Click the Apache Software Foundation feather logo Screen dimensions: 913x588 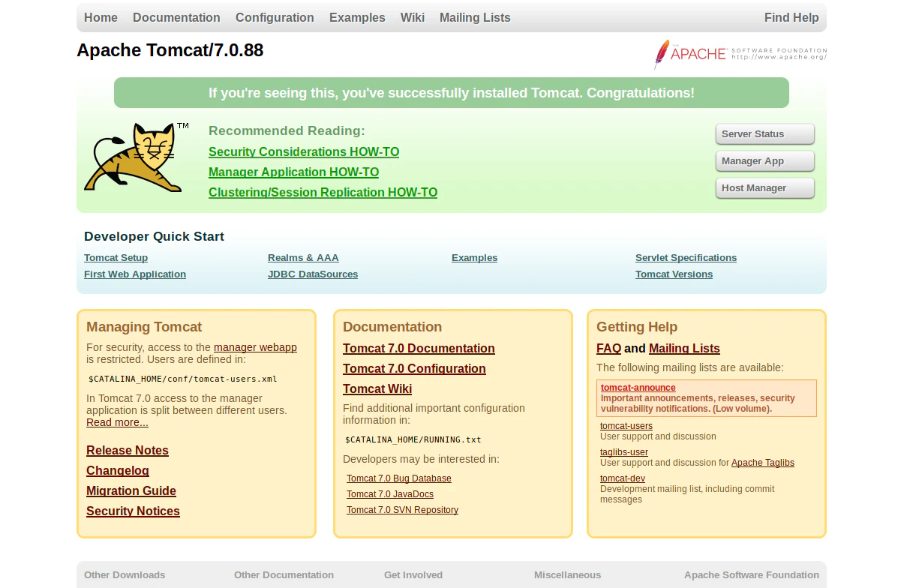click(x=740, y=54)
